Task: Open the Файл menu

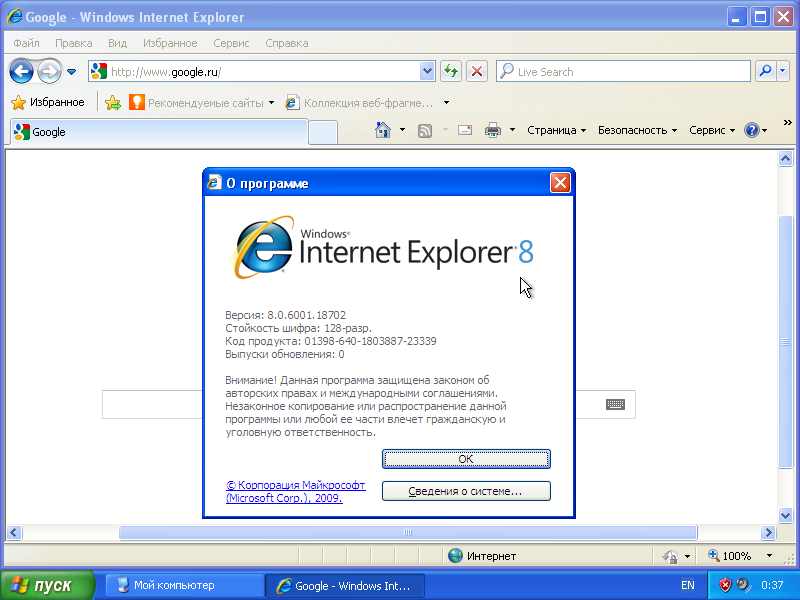Action: (27, 43)
